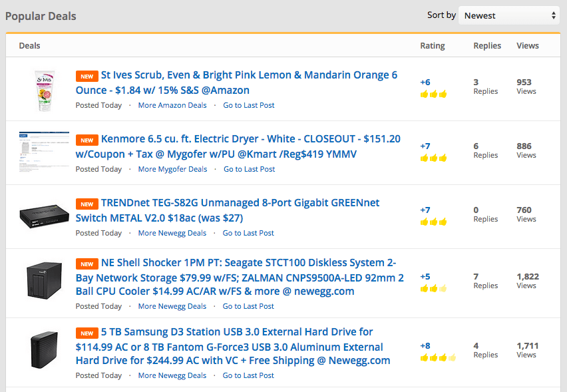Click thumbs-up rating icons for Seagate deal
This screenshot has width=567, height=392.
click(x=433, y=289)
